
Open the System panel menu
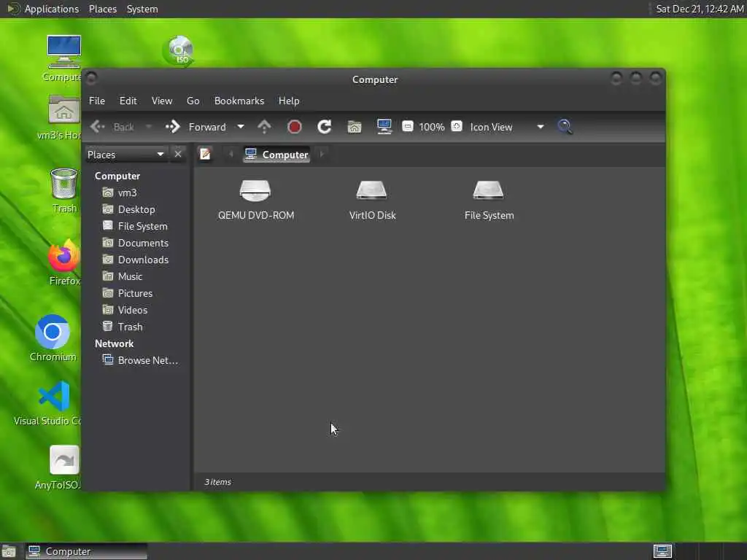pyautogui.click(x=142, y=9)
